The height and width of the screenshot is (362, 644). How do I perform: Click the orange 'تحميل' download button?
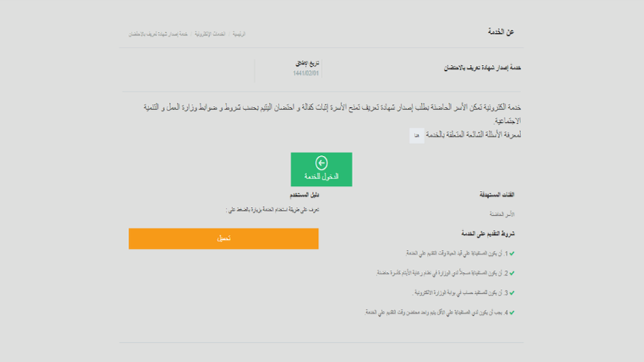[224, 238]
